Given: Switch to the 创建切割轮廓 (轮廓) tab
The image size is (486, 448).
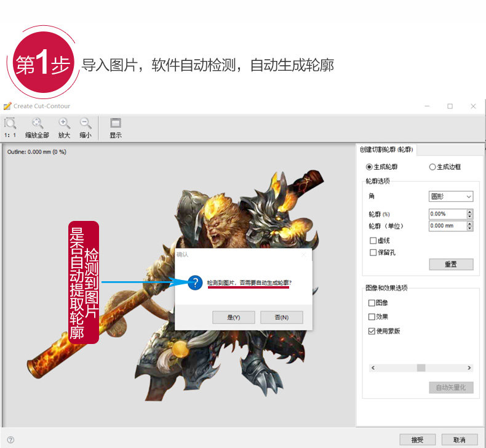Looking at the screenshot, I should pyautogui.click(x=386, y=150).
